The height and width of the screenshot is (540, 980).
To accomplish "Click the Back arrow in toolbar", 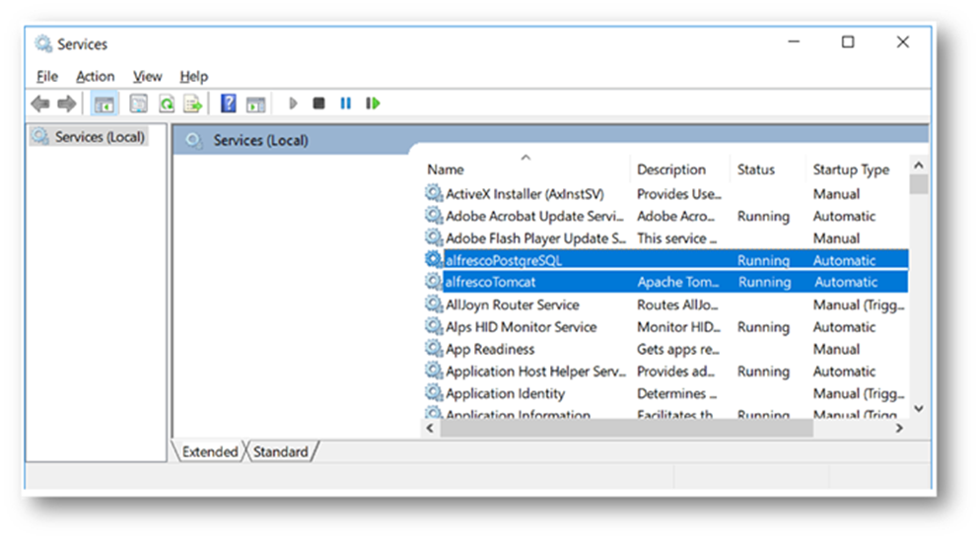I will click(x=40, y=103).
